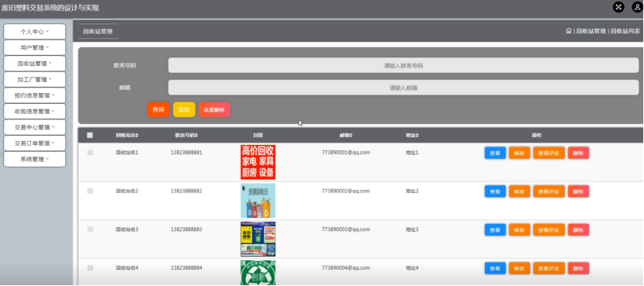Open the red 高价回收 cover thumbnail

click(x=258, y=162)
